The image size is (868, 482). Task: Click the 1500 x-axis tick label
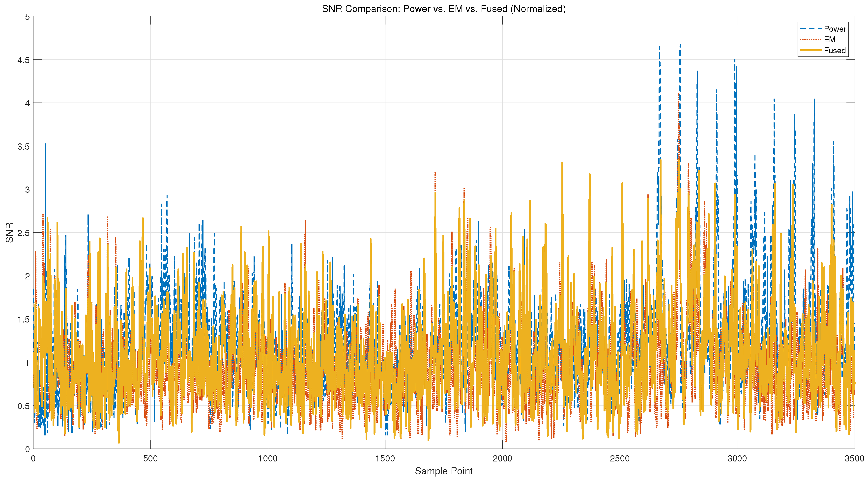coord(385,458)
